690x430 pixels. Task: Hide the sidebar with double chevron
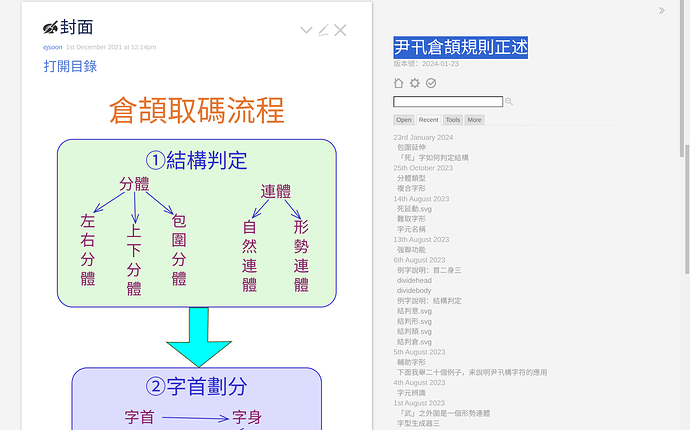pyautogui.click(x=661, y=11)
